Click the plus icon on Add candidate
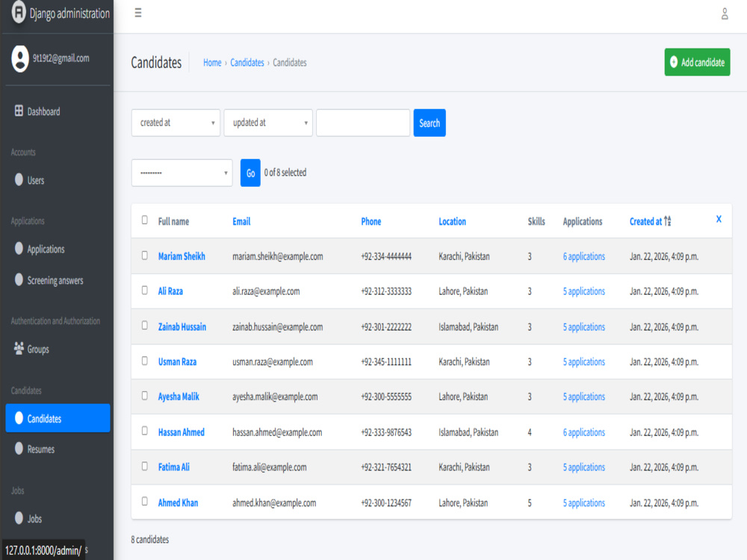 674,62
